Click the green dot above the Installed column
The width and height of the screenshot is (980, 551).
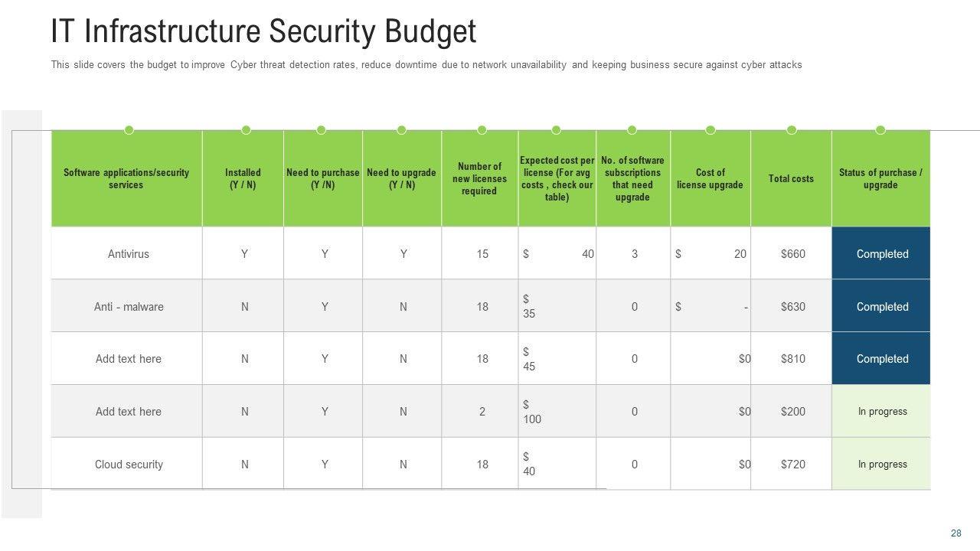[246, 130]
